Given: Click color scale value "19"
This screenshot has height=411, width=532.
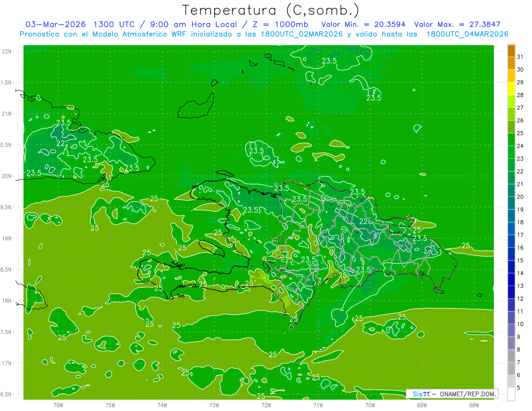Looking at the screenshot, I should pyautogui.click(x=520, y=210).
